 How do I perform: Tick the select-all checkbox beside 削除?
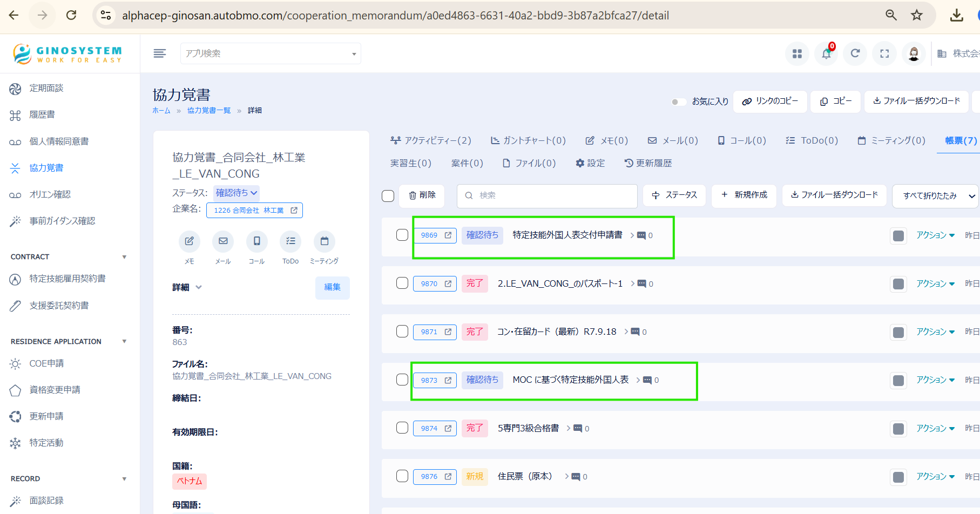pyautogui.click(x=388, y=196)
